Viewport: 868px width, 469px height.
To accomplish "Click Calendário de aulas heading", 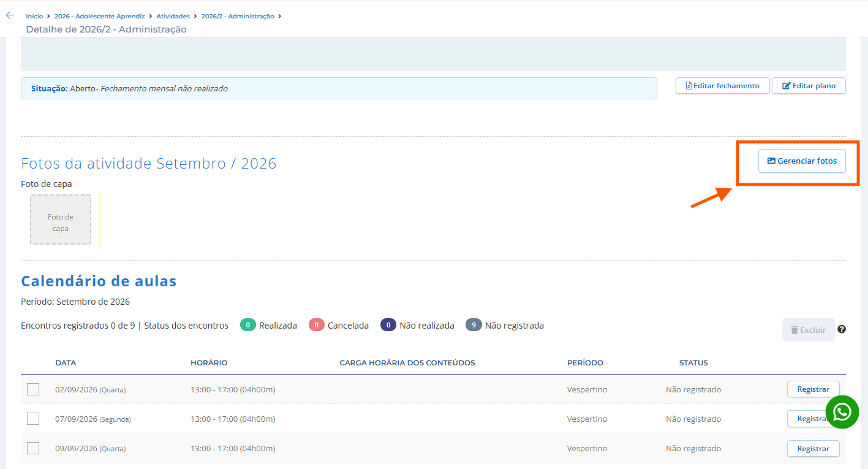I will (99, 281).
